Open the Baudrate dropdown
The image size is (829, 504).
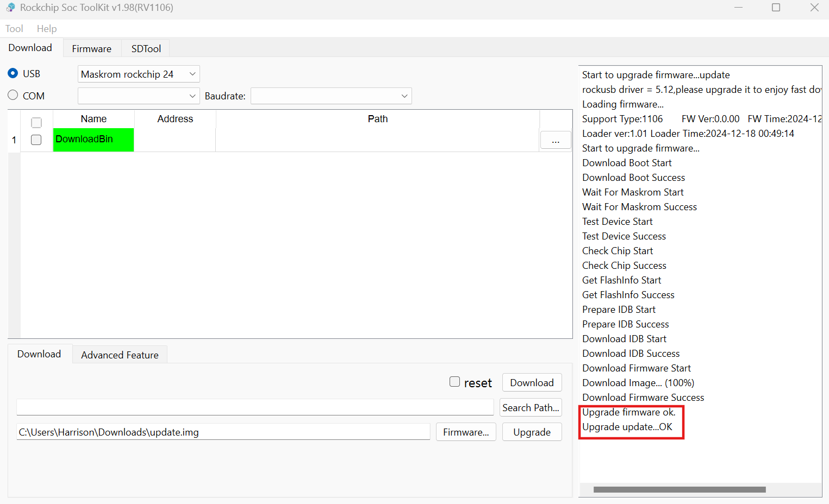click(x=331, y=96)
